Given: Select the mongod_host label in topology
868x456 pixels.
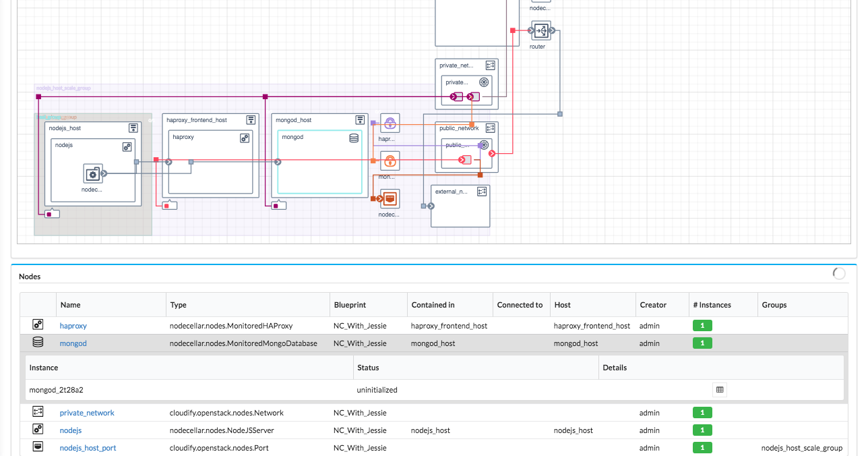Looking at the screenshot, I should pyautogui.click(x=294, y=120).
